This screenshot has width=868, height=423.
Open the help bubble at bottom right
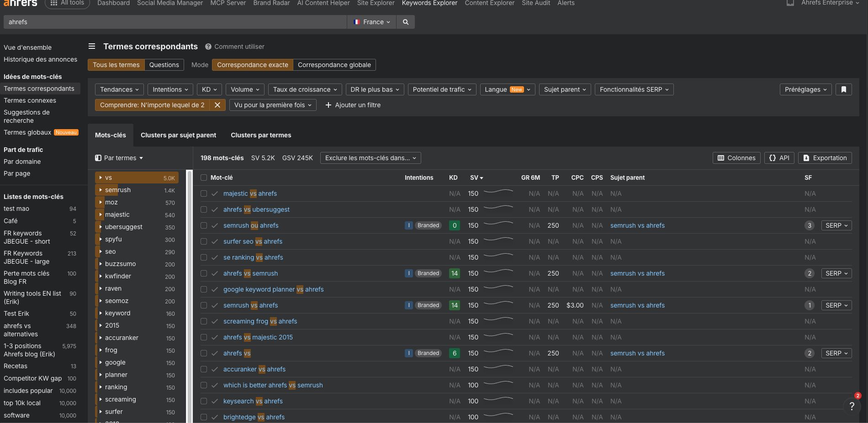tap(852, 406)
